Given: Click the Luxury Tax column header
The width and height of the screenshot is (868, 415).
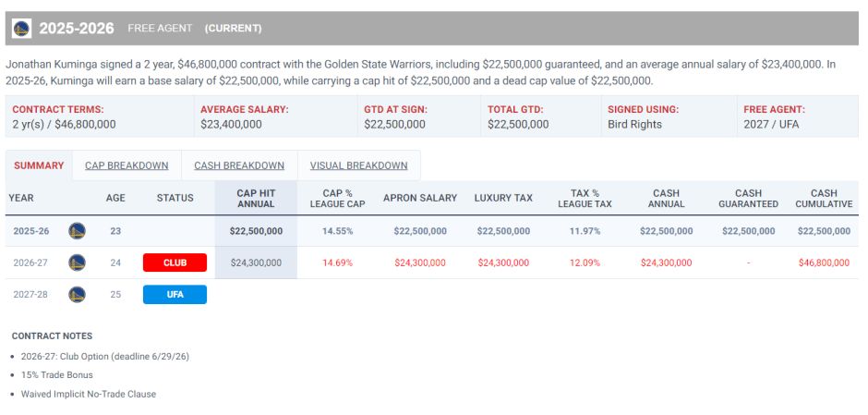Looking at the screenshot, I should pos(503,198).
